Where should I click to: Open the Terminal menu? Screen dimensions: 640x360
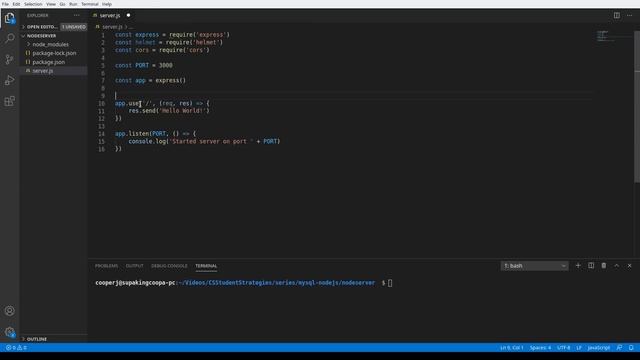[x=90, y=4]
